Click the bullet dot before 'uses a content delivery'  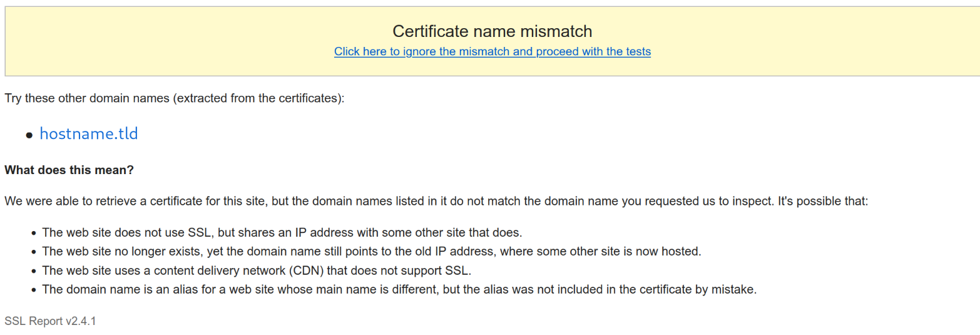pos(33,272)
